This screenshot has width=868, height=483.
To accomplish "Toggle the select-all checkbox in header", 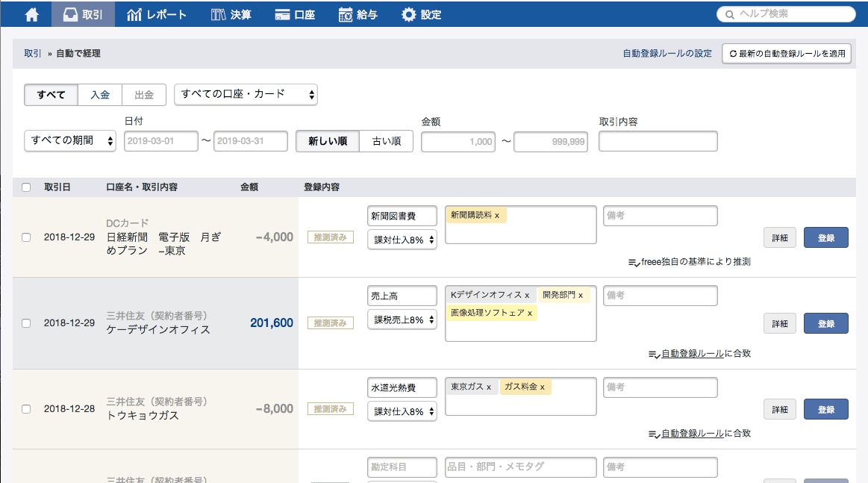I will 26,187.
